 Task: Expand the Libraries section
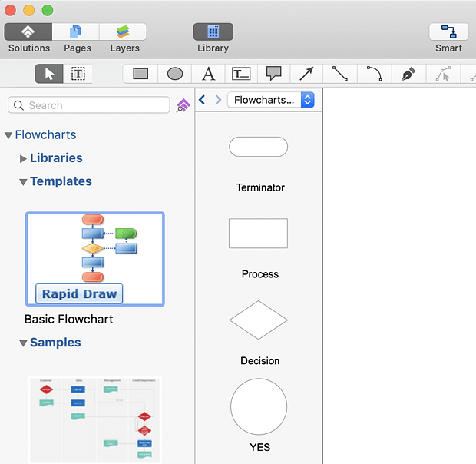23,158
